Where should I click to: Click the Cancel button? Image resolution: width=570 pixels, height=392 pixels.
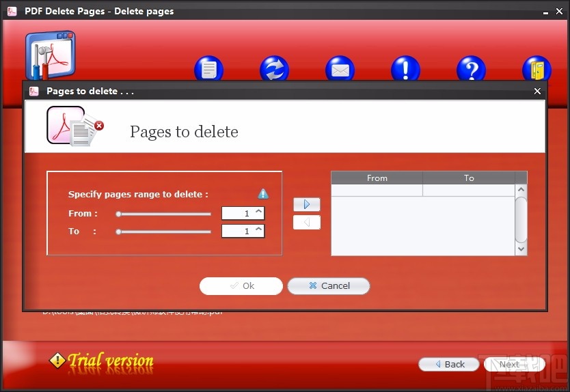click(329, 286)
